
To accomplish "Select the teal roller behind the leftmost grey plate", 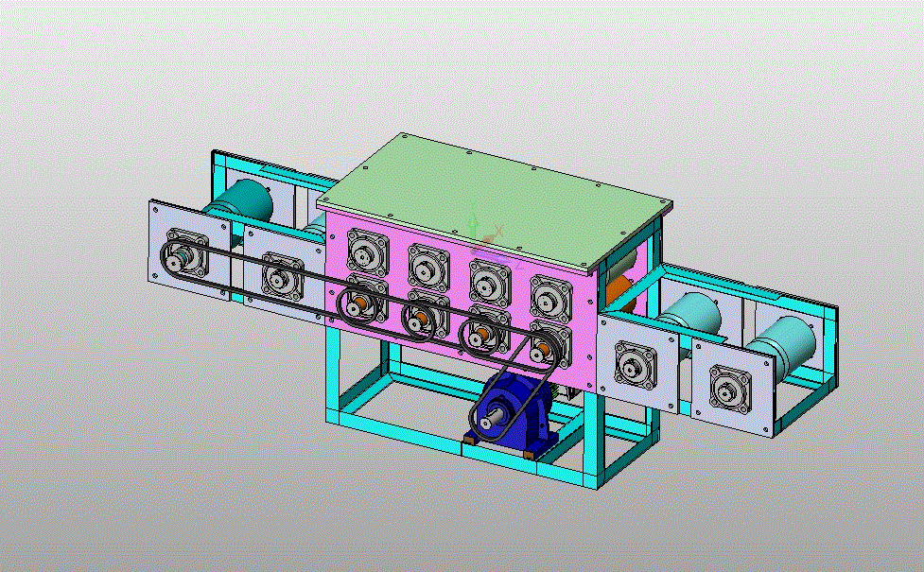I will (243, 199).
